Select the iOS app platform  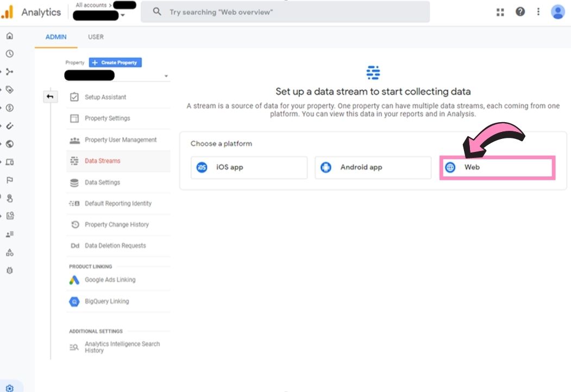249,167
